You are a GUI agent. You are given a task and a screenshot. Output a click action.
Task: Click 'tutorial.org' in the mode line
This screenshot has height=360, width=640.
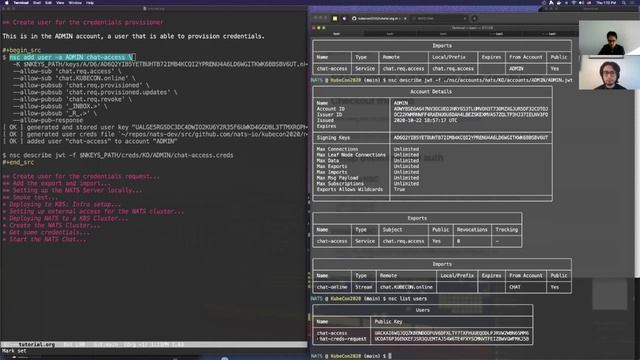pyautogui.click(x=36, y=344)
